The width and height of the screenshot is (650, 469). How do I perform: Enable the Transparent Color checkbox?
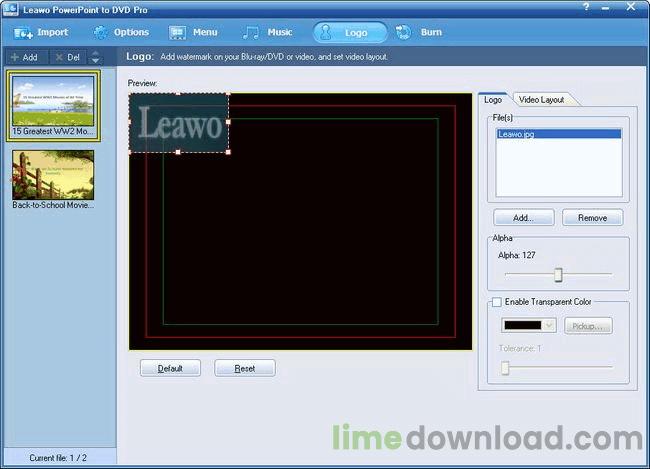(496, 302)
